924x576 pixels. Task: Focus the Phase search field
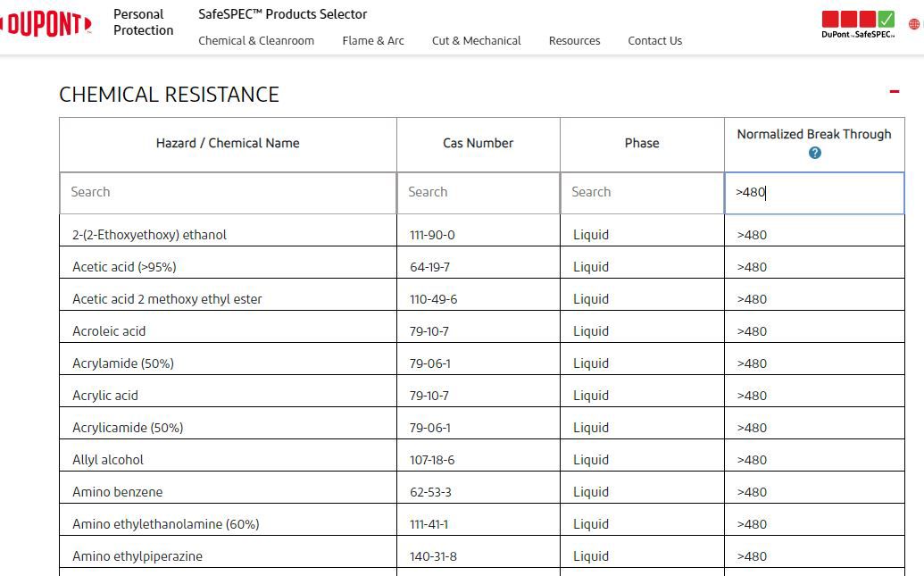coord(642,192)
